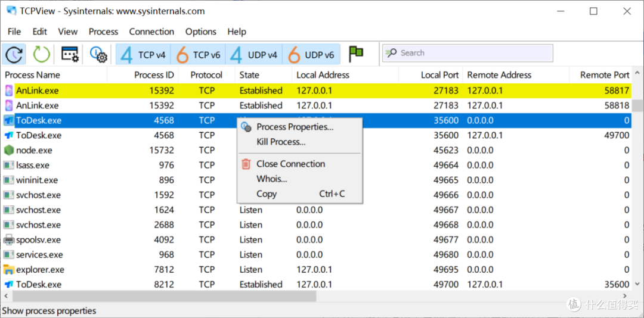Screen dimensions: 644x318
Task: Click the explorer.exe folder icon
Action: pyautogui.click(x=8, y=270)
